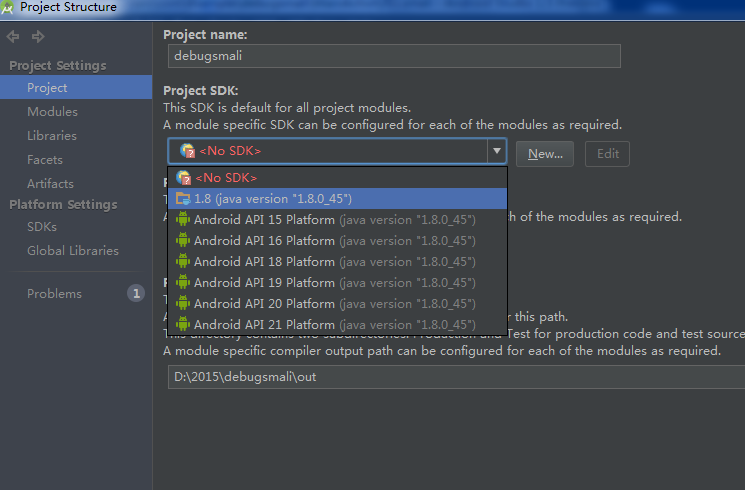Open the Project SDK dropdown arrow

coord(497,151)
